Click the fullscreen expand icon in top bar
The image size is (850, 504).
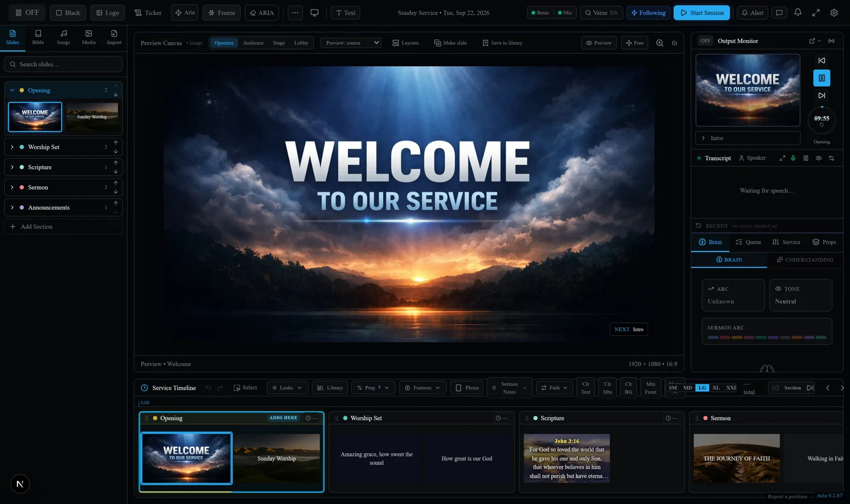816,12
